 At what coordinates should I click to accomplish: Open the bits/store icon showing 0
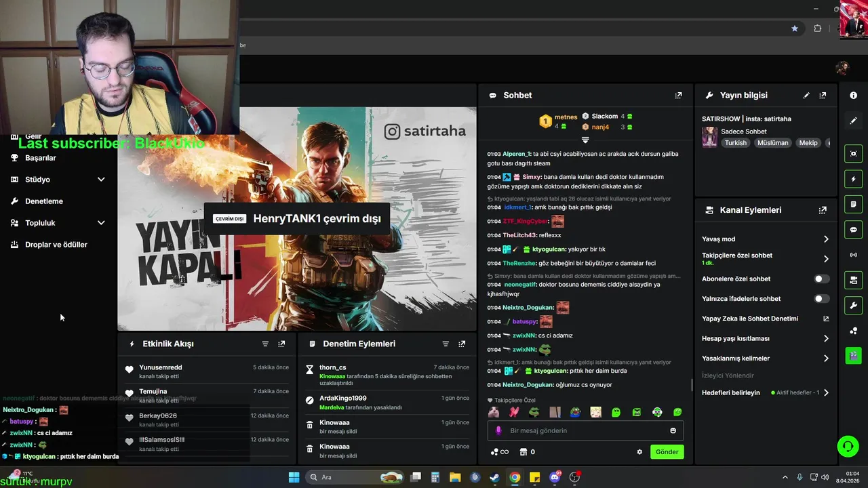coord(527,452)
